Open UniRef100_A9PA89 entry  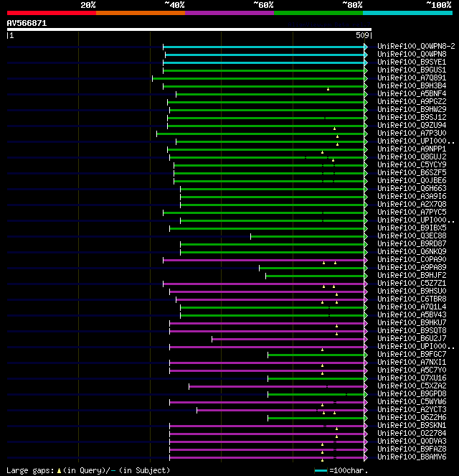(x=412, y=267)
